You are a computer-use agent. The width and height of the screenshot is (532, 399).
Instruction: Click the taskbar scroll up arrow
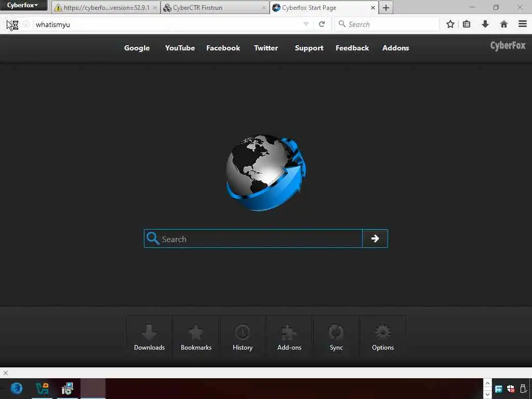click(487, 383)
